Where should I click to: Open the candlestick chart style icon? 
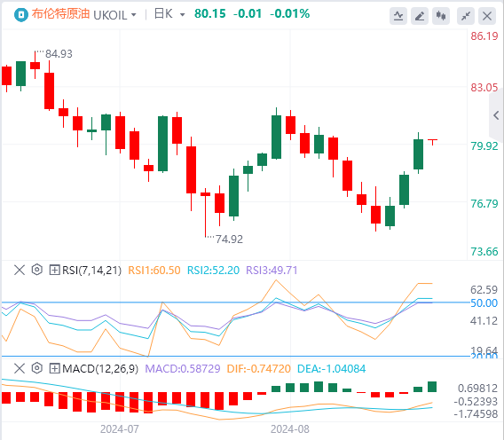click(x=441, y=16)
